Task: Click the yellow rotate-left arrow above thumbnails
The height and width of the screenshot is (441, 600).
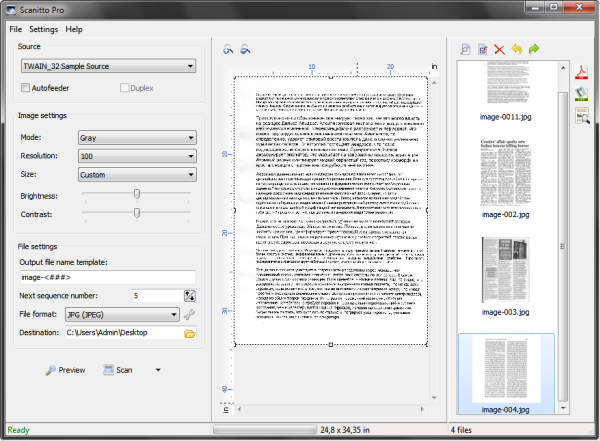Action: [517, 49]
